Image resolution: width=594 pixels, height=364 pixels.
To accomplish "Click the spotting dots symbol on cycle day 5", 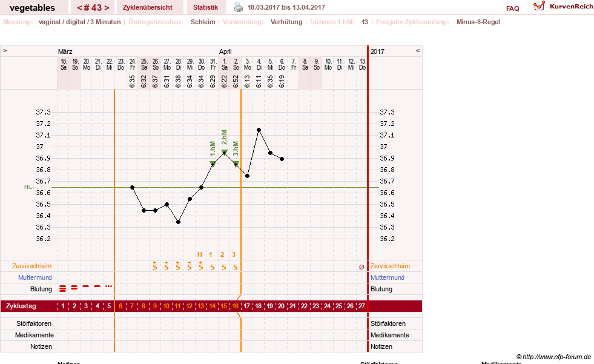I will 109,286.
